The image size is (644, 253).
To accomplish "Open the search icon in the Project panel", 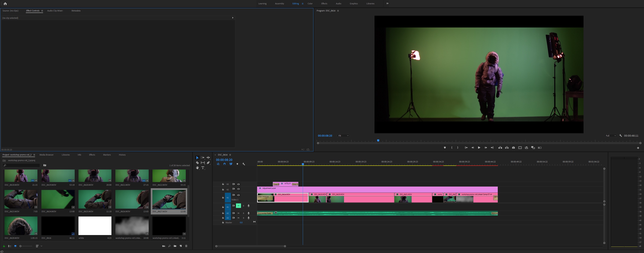I will [x=169, y=246].
